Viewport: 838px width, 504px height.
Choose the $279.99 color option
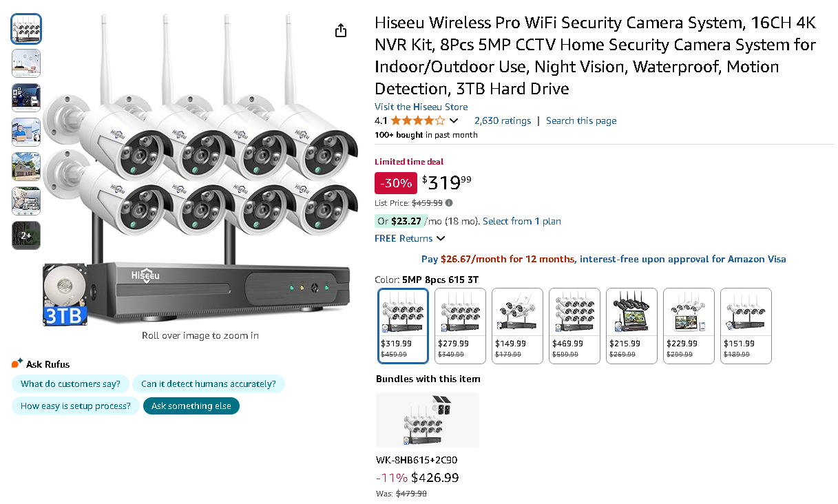click(460, 325)
